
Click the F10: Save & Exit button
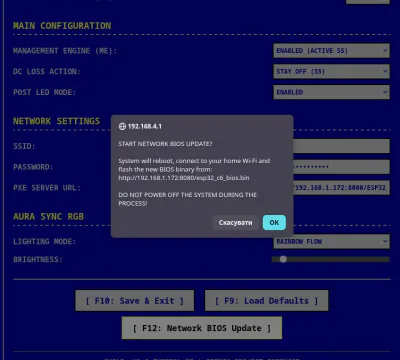(134, 301)
